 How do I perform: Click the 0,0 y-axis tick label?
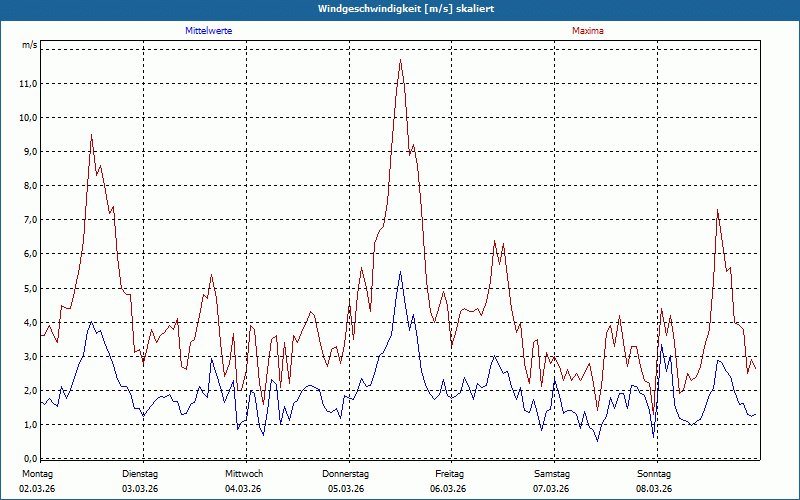(x=30, y=458)
